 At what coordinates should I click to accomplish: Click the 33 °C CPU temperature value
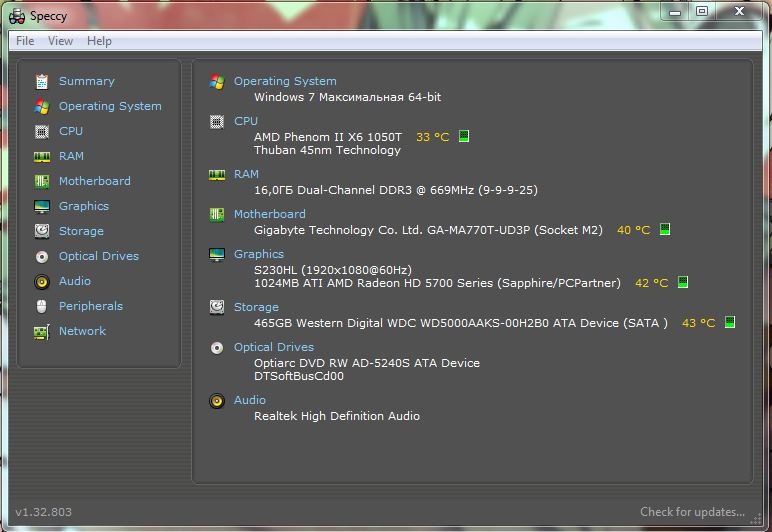433,137
